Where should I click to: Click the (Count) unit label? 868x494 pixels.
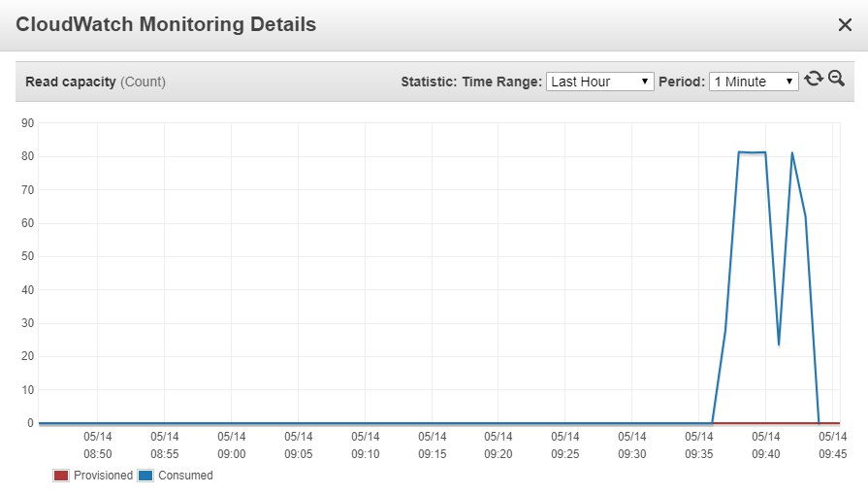point(143,82)
